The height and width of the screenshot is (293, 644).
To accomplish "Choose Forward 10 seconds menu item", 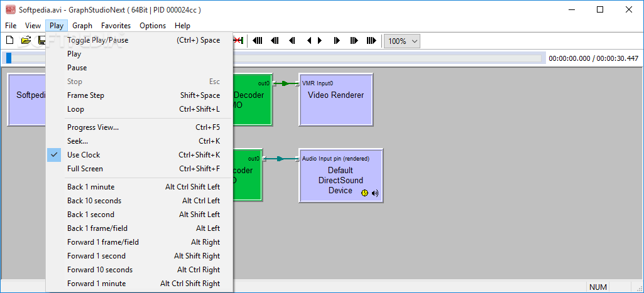I will coord(139,270).
